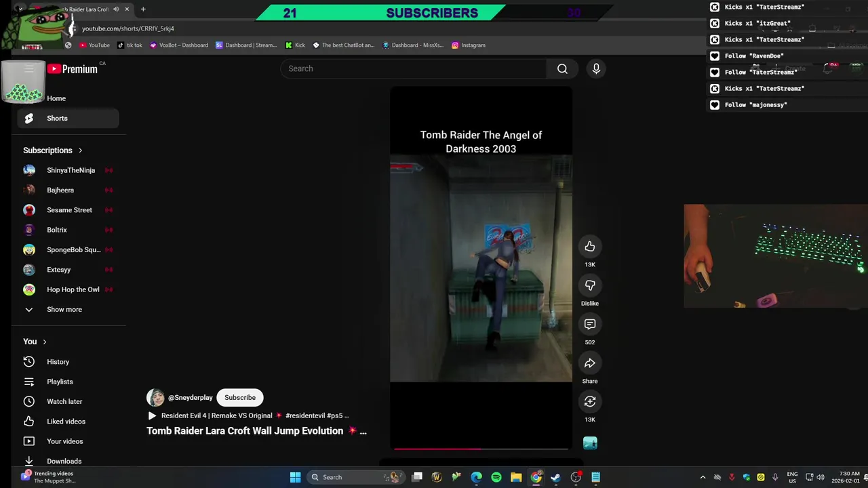Mute the tab audio speaker icon
868x488 pixels.
[116, 9]
